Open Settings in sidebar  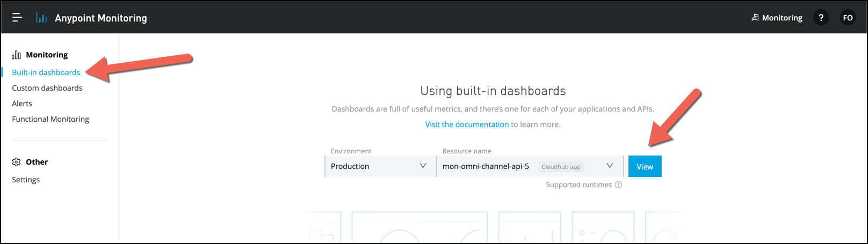coord(26,180)
